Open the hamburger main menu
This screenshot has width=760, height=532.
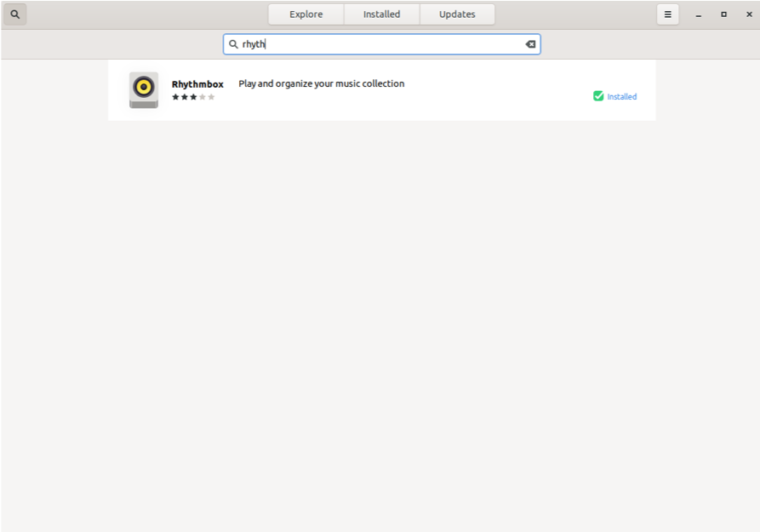pyautogui.click(x=667, y=14)
